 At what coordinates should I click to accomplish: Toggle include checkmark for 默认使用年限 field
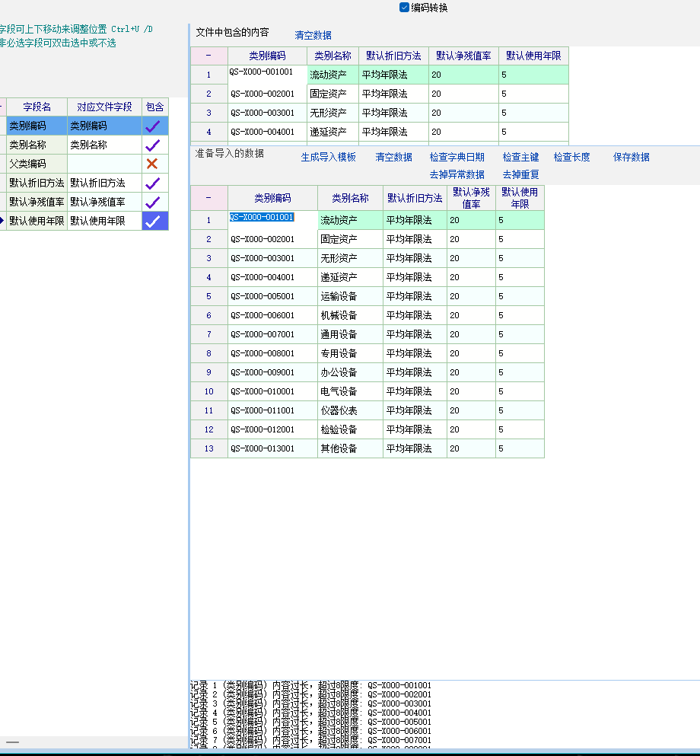point(154,221)
